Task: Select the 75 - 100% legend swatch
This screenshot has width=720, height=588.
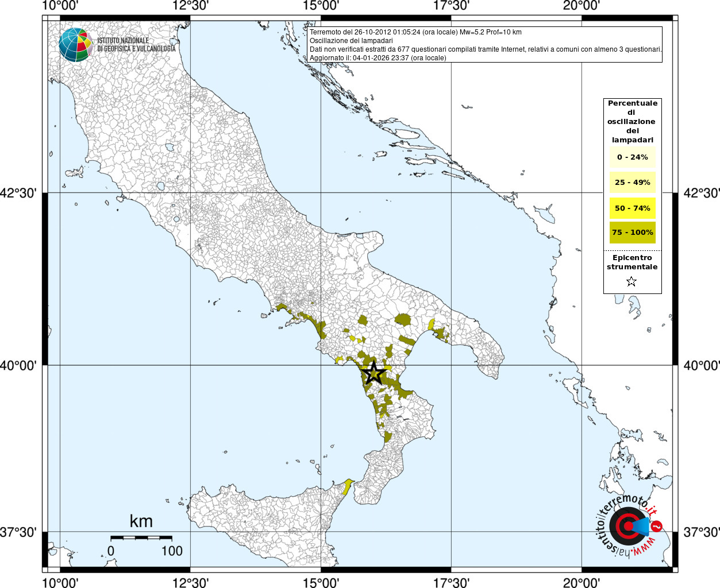Action: (632, 233)
